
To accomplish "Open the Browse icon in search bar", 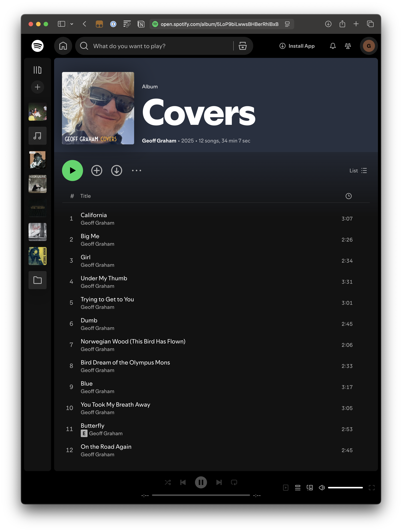I will [243, 46].
